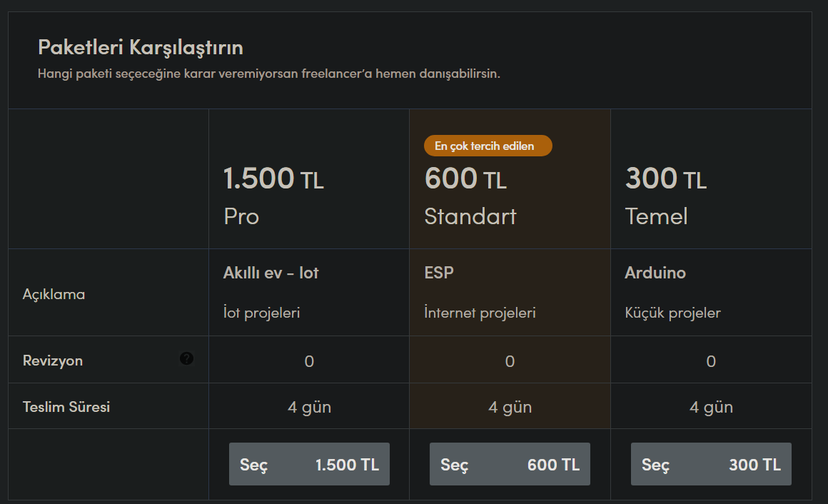
Task: Click the 1.500 TL price heading
Action: (x=273, y=178)
